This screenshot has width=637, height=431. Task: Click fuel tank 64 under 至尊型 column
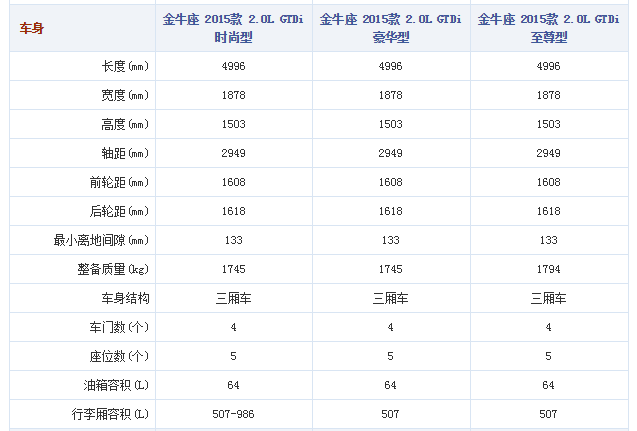[548, 386]
